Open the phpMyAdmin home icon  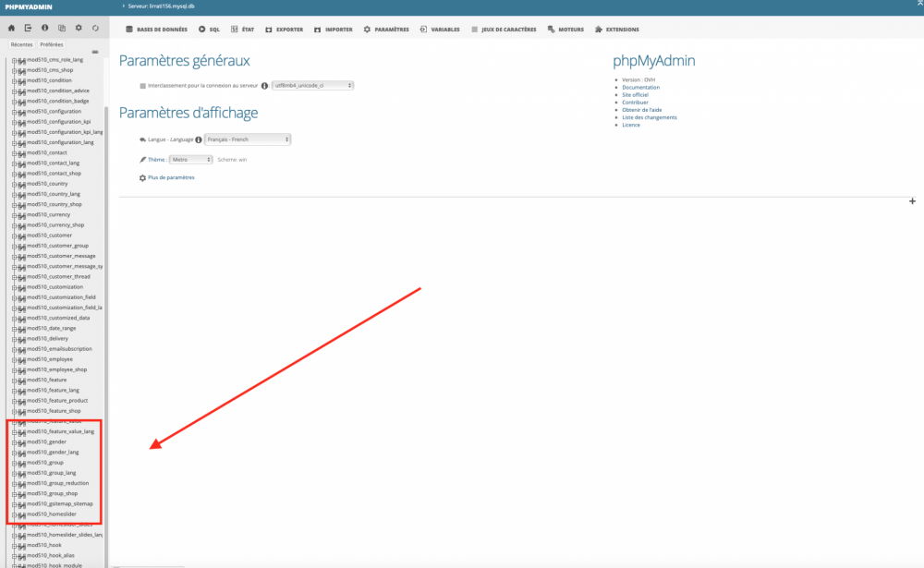pyautogui.click(x=11, y=28)
